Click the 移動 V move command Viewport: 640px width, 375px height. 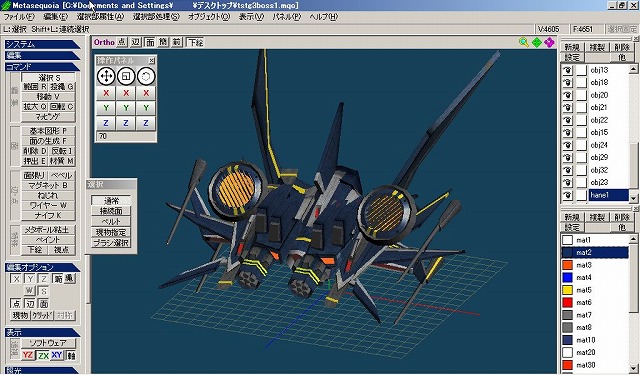(48, 97)
